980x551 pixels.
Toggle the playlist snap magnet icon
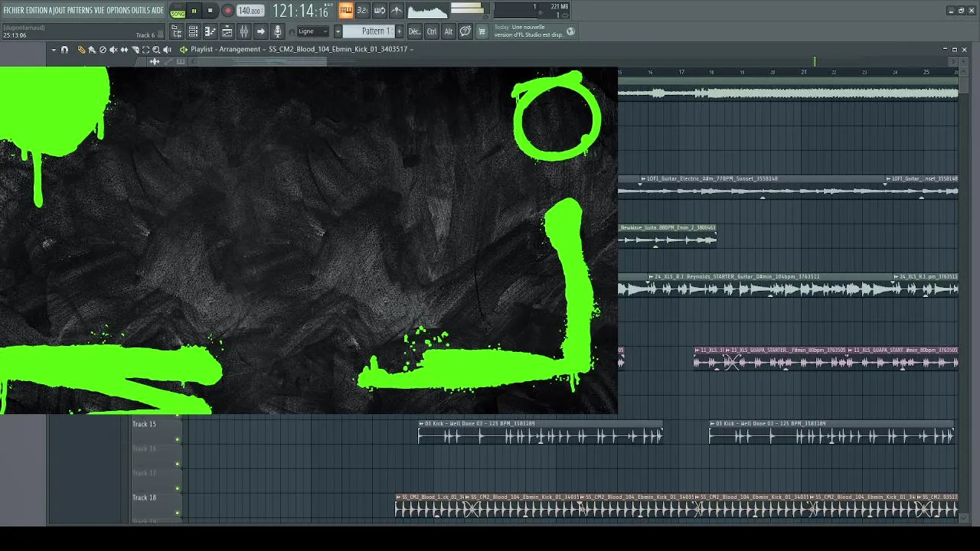coord(64,50)
